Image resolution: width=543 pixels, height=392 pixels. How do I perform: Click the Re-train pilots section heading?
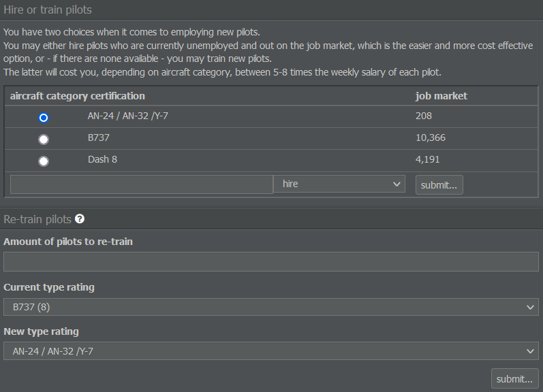pyautogui.click(x=37, y=219)
